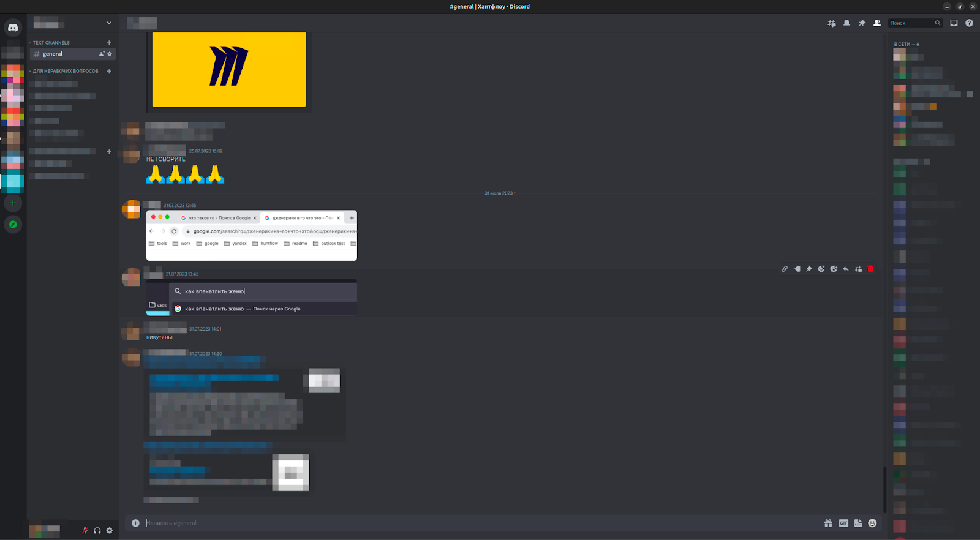Create channel in TEXT CHANNELS category
The width and height of the screenshot is (980, 540).
109,43
